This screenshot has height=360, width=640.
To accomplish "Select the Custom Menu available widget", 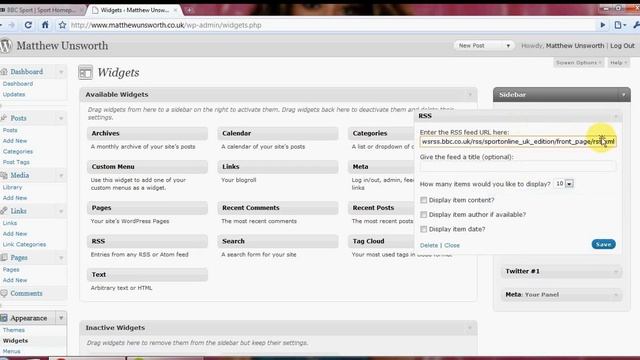I will (x=147, y=167).
